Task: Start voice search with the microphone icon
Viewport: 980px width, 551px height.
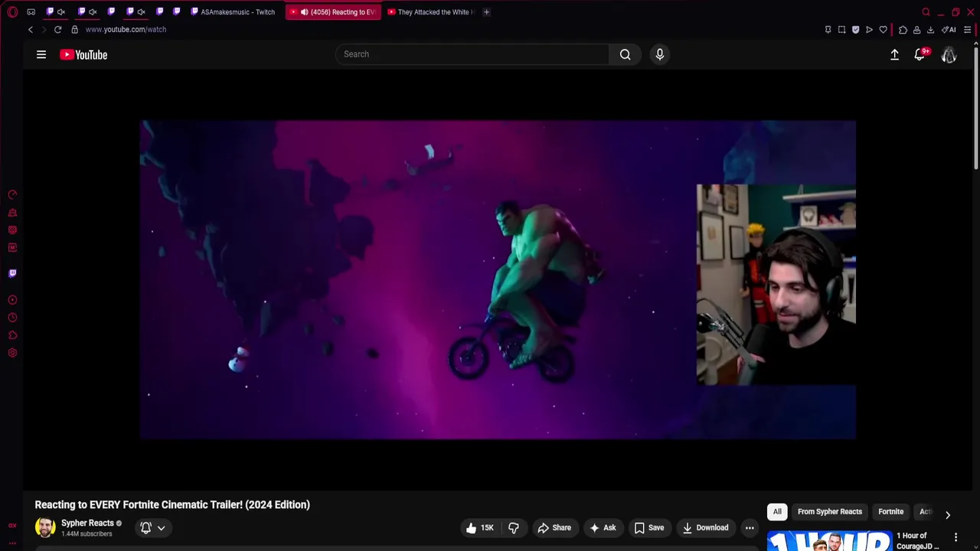Action: (660, 54)
